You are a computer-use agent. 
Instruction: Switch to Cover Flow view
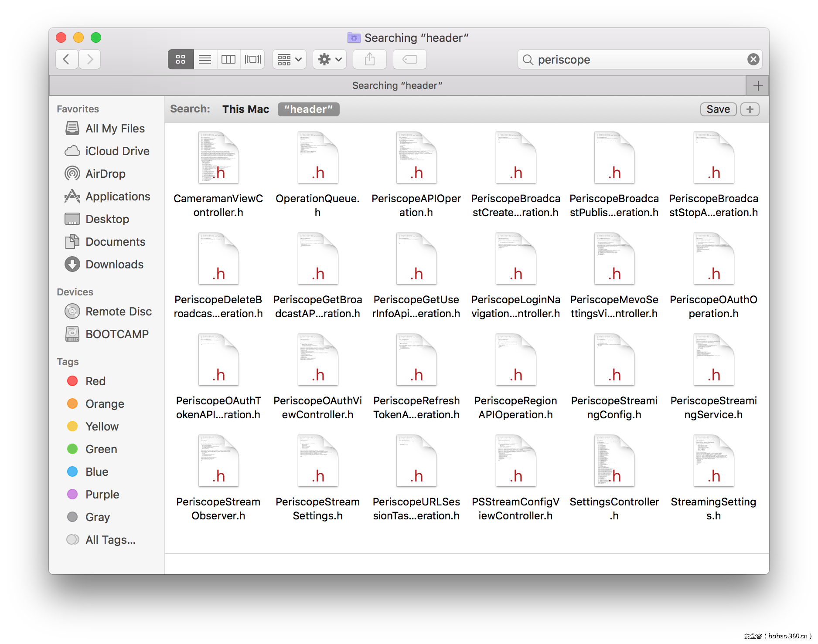pyautogui.click(x=252, y=59)
